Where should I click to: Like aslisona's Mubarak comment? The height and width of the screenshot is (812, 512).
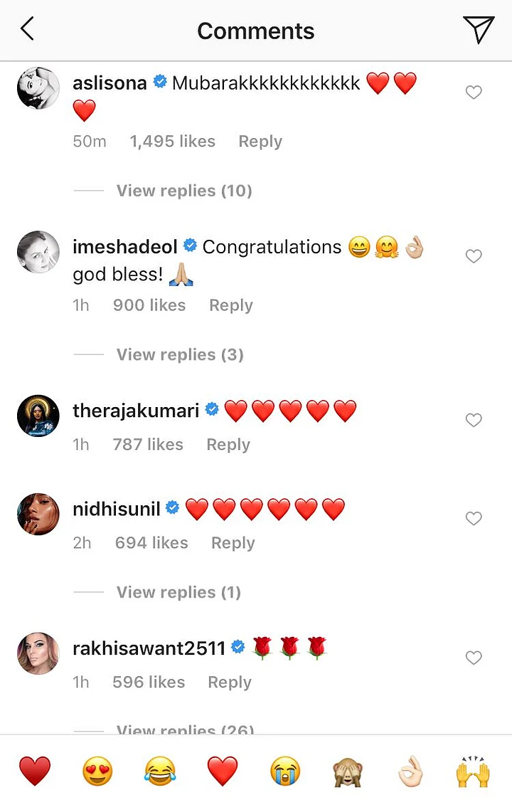click(x=474, y=93)
